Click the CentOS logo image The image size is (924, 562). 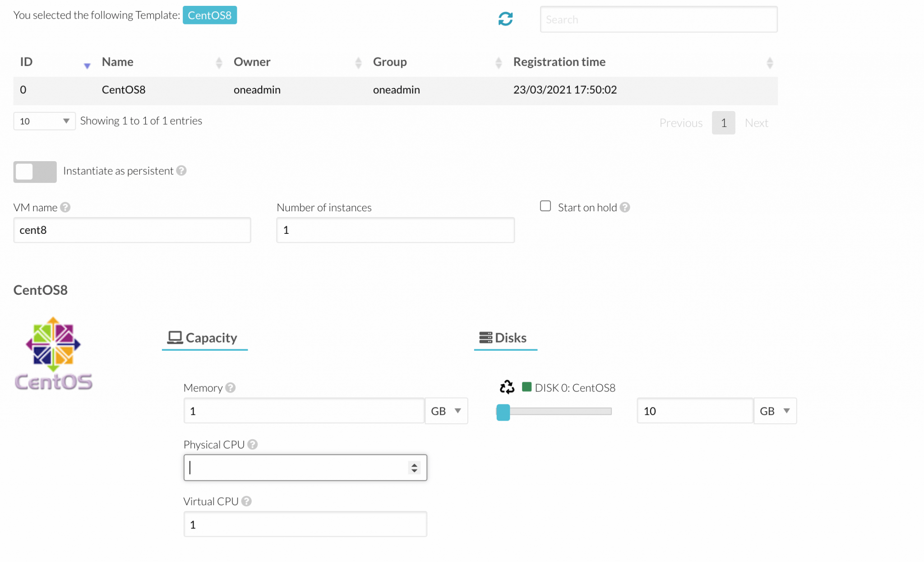pos(53,353)
